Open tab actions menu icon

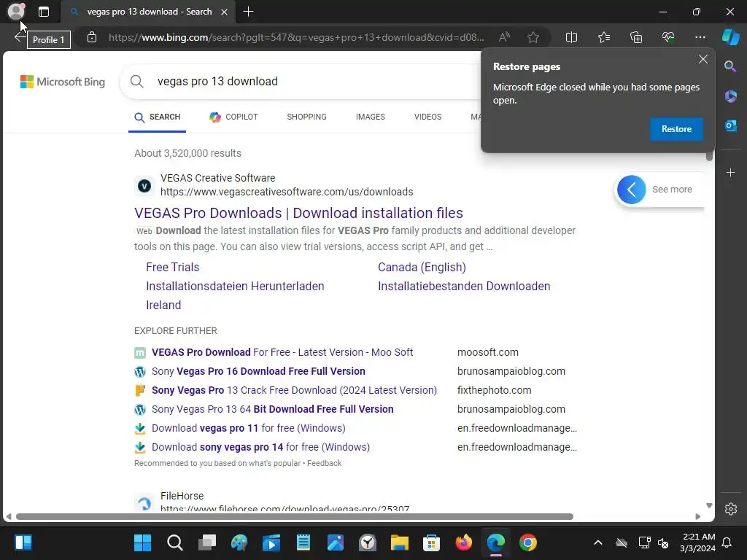click(x=44, y=12)
